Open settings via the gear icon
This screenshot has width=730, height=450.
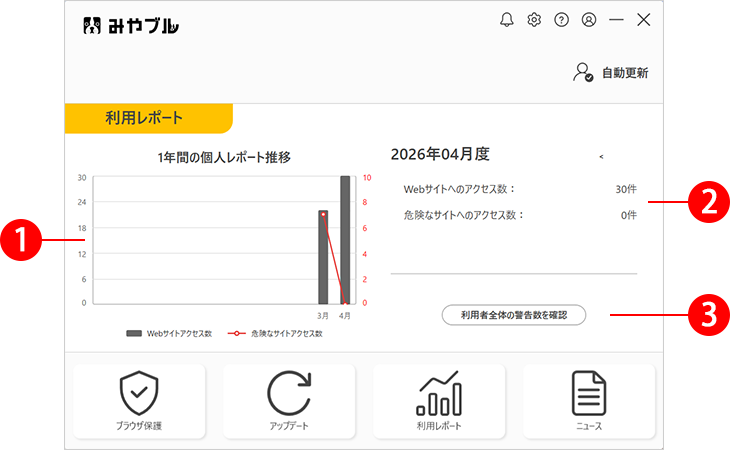point(534,20)
